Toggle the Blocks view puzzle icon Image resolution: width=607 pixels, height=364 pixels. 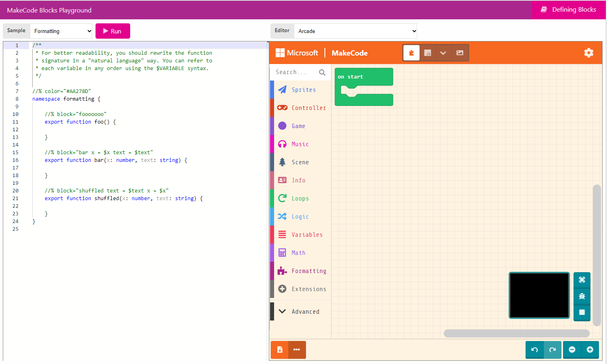(411, 53)
